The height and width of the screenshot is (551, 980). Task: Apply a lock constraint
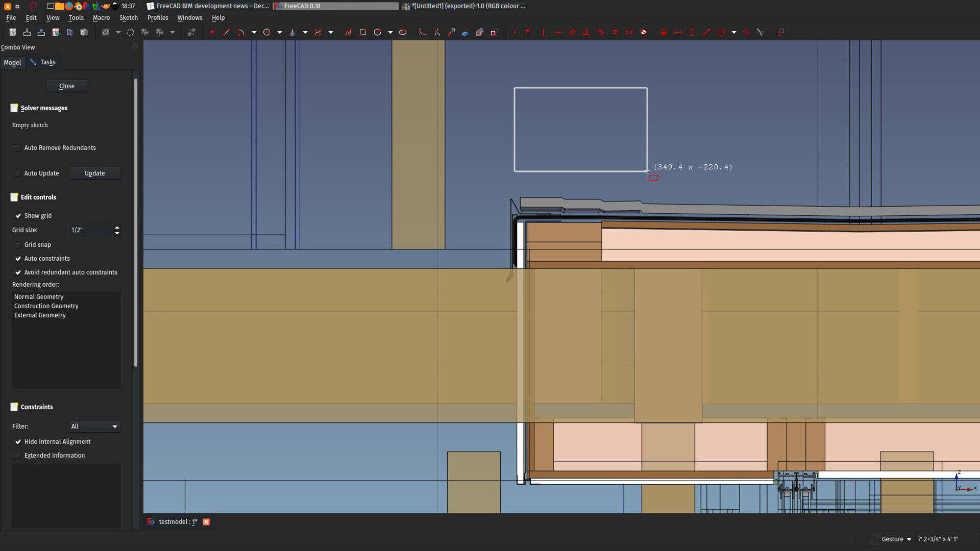tap(663, 32)
